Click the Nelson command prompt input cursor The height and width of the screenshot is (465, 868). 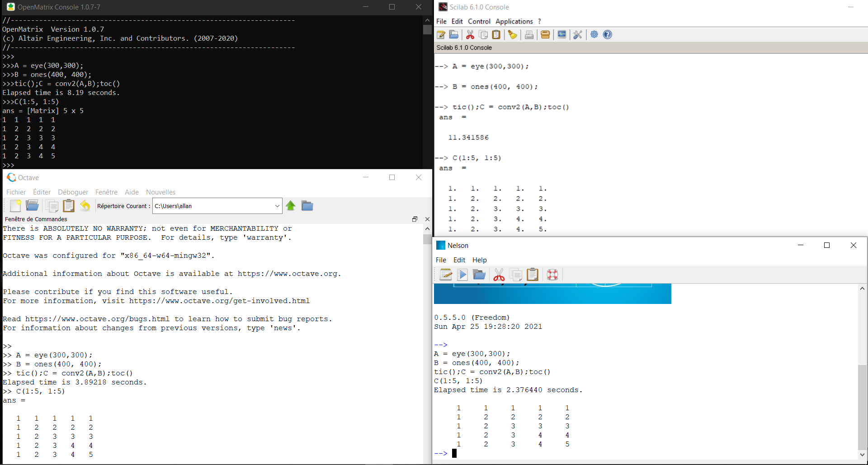click(454, 453)
